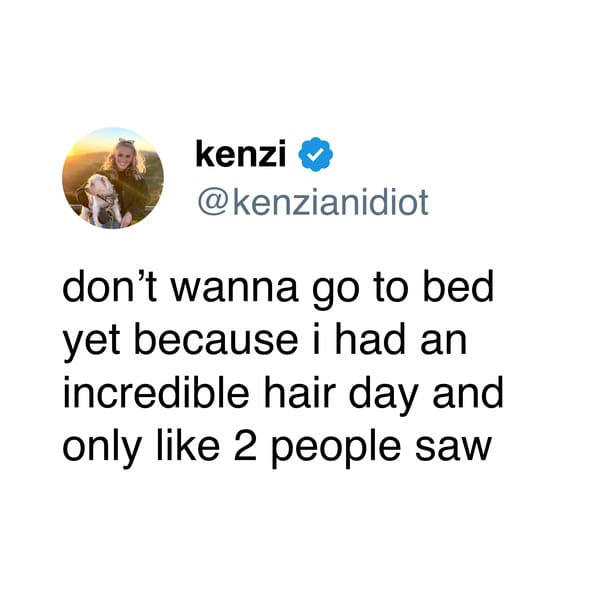599x599 pixels.
Task: Click the word "wanna" in the tweet
Action: (x=234, y=290)
